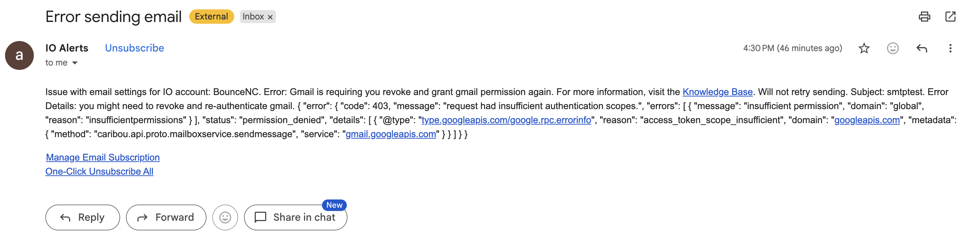The height and width of the screenshot is (247, 980).
Task: Click Share in chat button
Action: point(296,217)
